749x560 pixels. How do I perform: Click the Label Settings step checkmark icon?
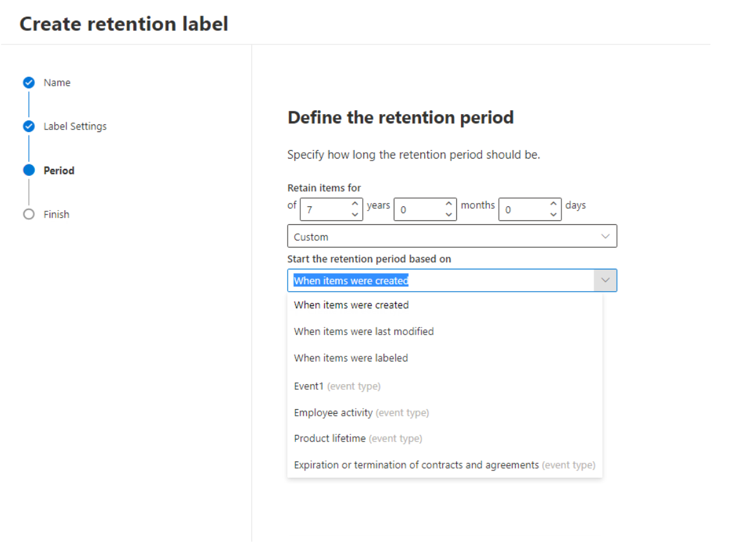tap(28, 126)
